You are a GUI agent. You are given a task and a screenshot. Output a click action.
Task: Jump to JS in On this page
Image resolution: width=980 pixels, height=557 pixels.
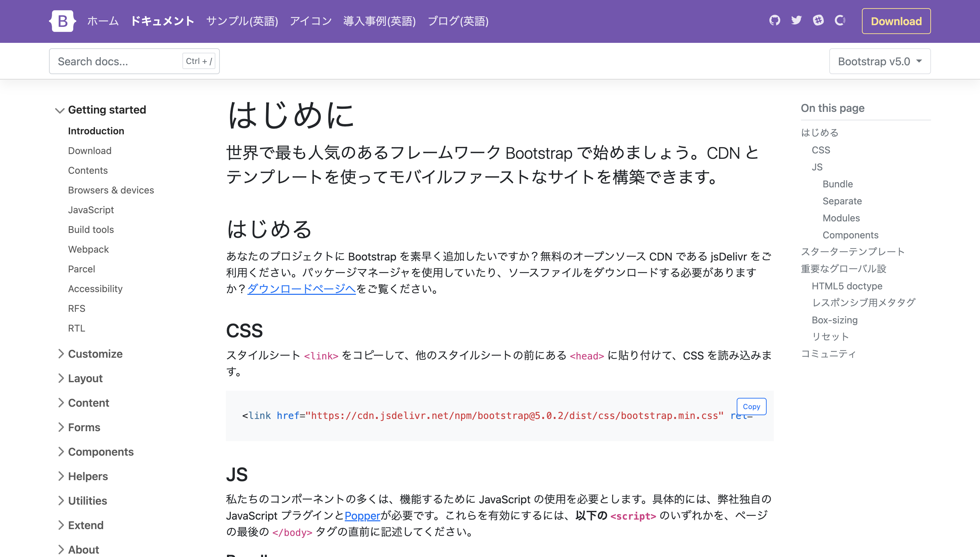[817, 167]
